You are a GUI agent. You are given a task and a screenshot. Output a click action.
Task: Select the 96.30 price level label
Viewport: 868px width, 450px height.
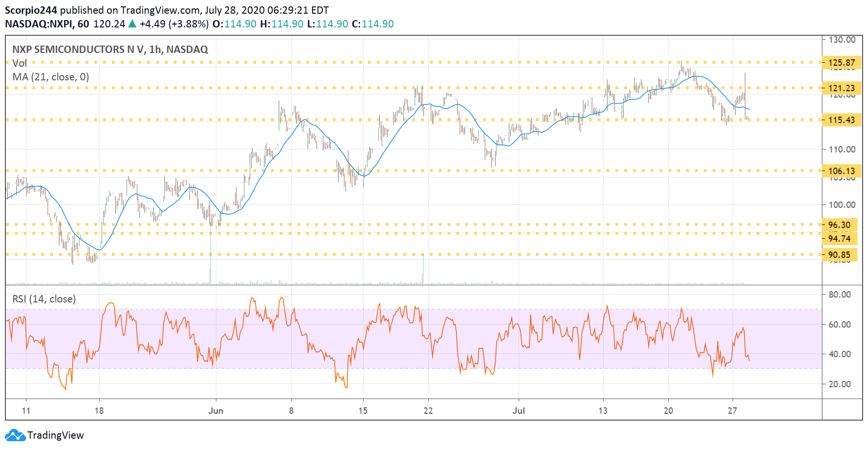tap(840, 225)
